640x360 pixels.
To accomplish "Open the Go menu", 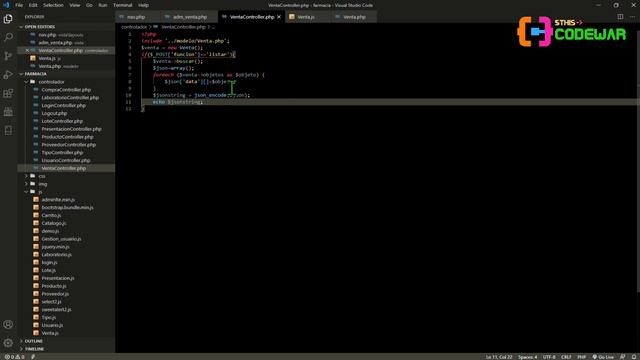I will [x=89, y=5].
